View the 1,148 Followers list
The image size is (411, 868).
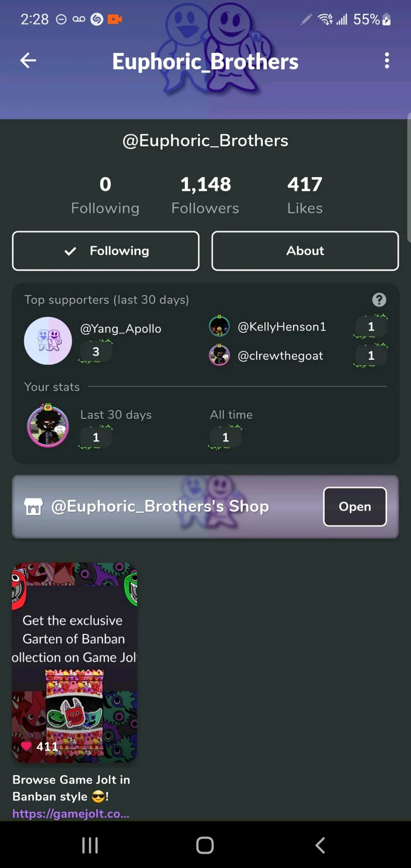pos(205,195)
